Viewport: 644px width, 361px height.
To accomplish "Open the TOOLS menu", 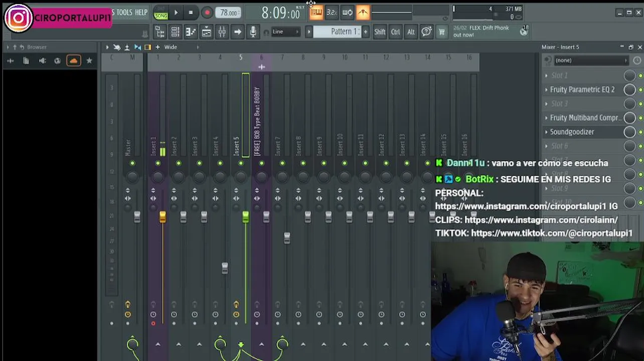I will (123, 13).
